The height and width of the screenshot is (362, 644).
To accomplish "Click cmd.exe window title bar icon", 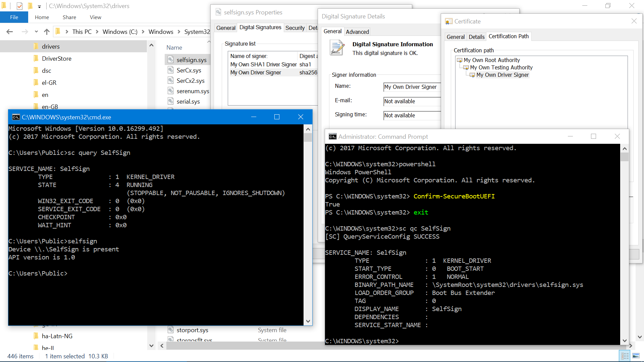I will coord(16,117).
